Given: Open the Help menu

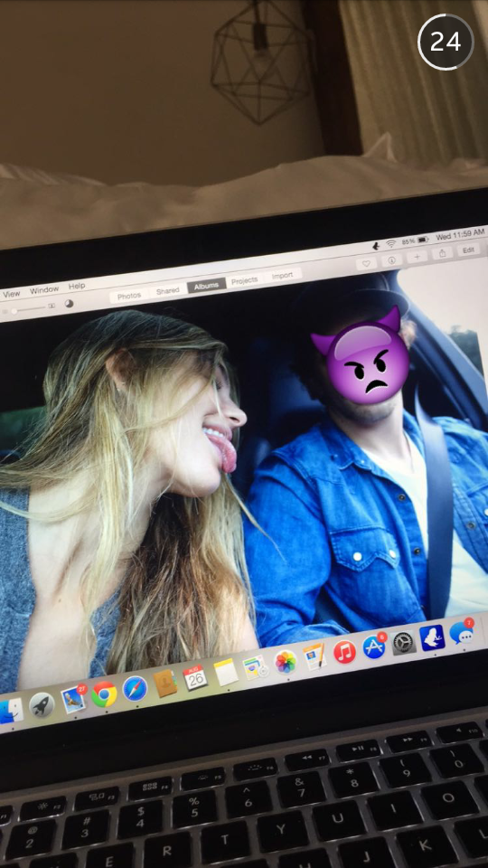Looking at the screenshot, I should [77, 287].
